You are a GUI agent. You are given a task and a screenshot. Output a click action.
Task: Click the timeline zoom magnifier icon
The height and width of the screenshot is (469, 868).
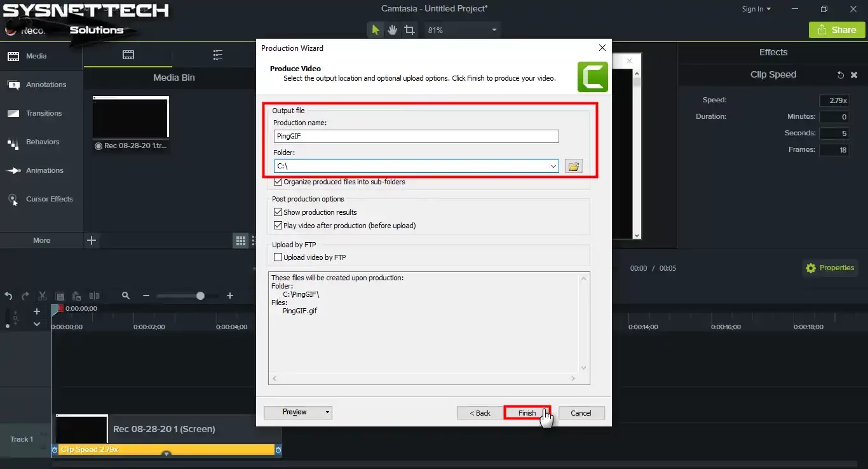pos(126,296)
